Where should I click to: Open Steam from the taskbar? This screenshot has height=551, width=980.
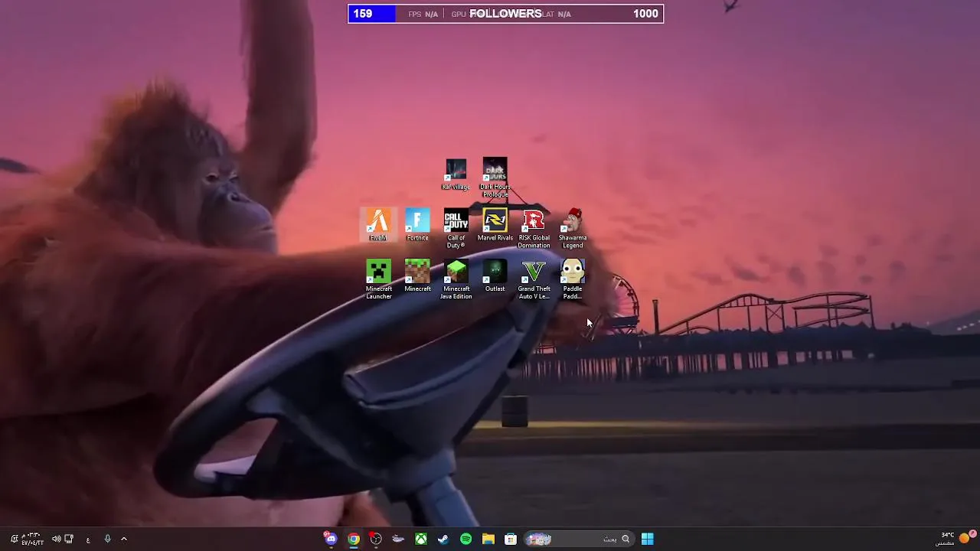[443, 539]
